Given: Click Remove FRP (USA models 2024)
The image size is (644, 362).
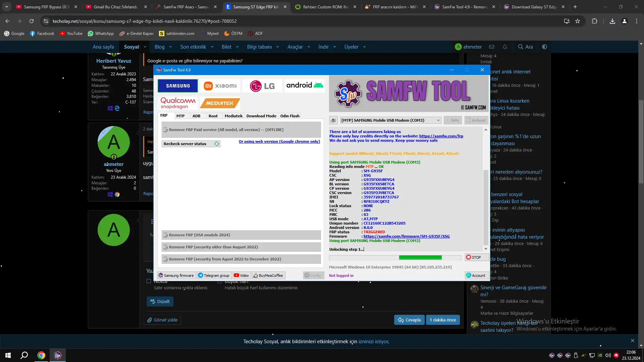Looking at the screenshot, I should (241, 235).
